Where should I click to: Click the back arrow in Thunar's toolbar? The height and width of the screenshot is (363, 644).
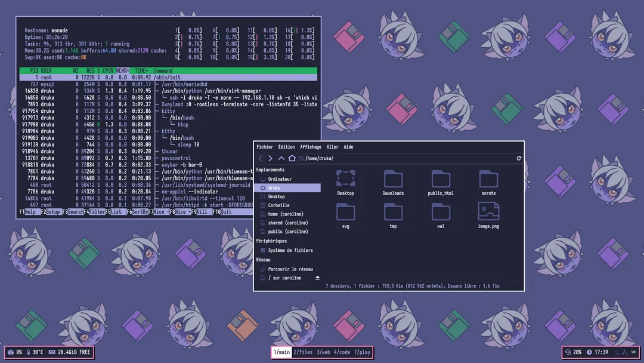[x=260, y=159]
